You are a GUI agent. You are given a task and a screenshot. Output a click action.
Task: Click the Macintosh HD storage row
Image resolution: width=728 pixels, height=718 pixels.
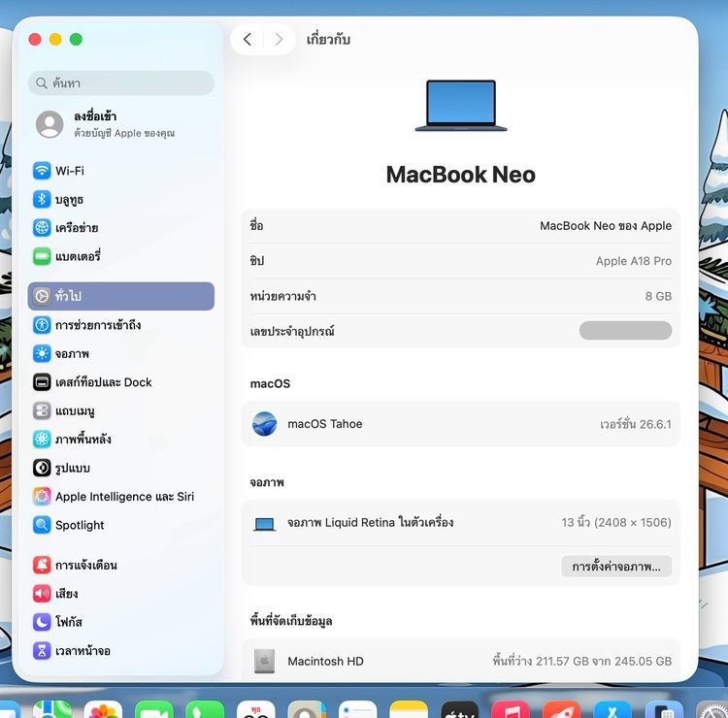coord(460,661)
